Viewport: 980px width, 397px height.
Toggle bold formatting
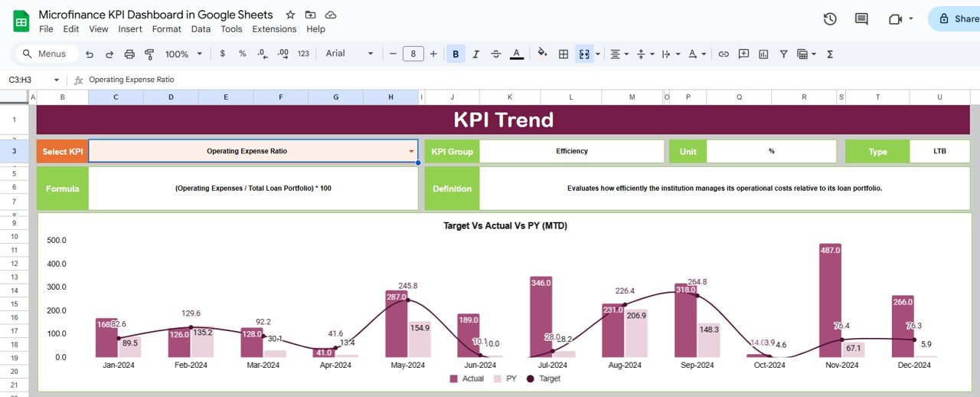(456, 54)
